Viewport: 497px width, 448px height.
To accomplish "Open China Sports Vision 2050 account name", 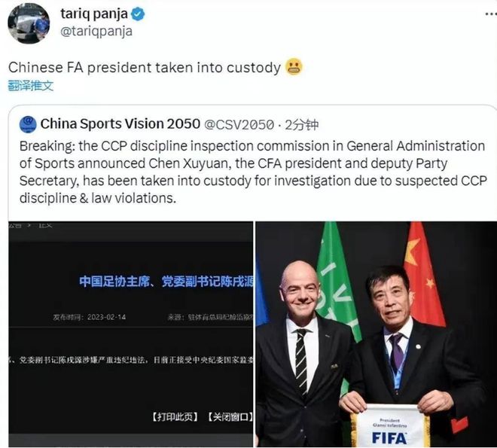I will click(120, 124).
